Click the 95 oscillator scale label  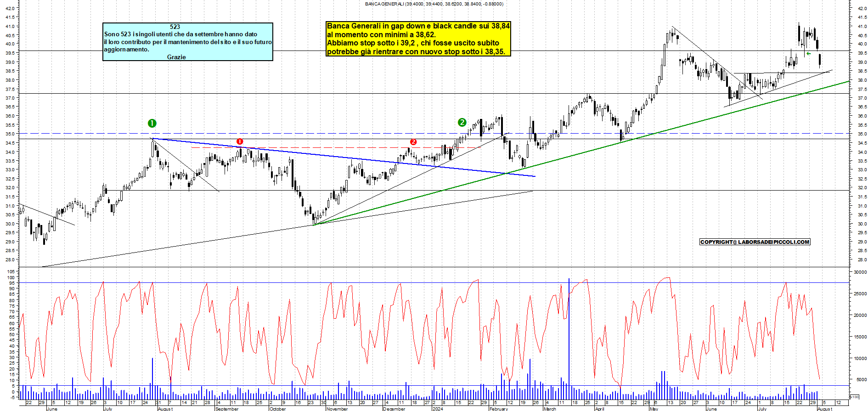[x=12, y=283]
